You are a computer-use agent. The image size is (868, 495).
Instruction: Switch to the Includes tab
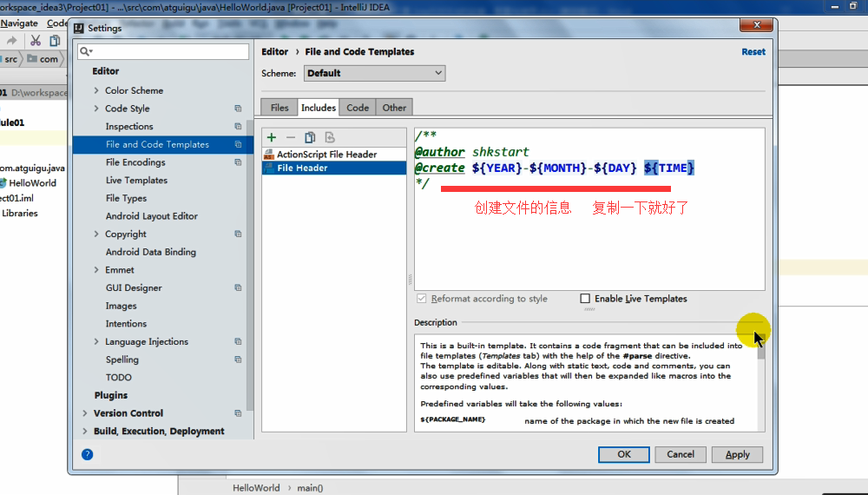(319, 108)
